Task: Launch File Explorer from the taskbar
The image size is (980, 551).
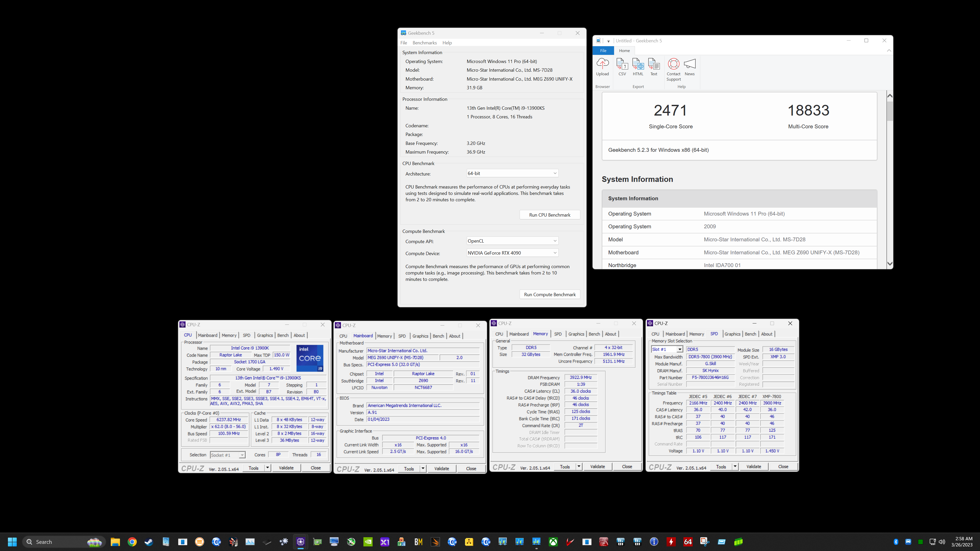Action: coord(115,542)
